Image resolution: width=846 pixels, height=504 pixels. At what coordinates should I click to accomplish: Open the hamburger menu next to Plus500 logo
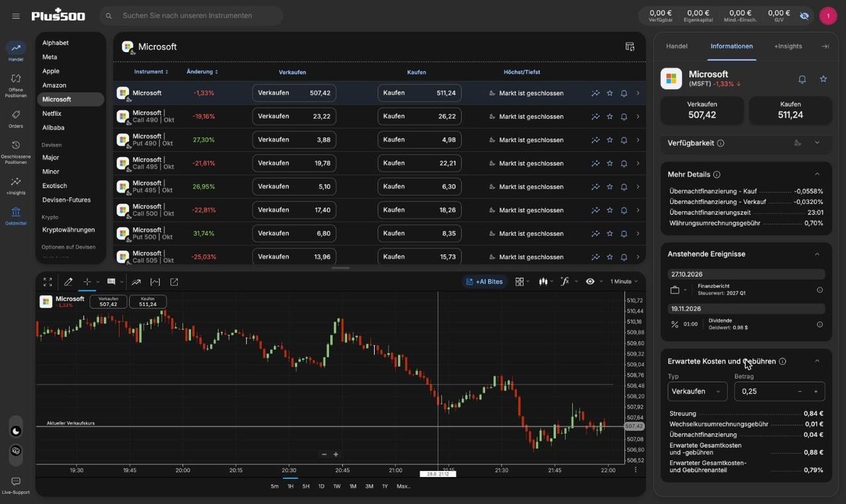point(16,16)
